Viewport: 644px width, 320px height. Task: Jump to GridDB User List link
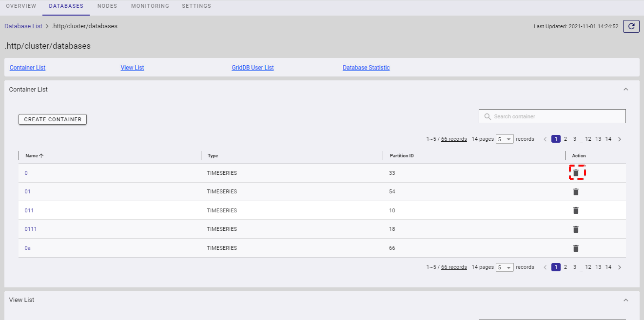point(253,68)
